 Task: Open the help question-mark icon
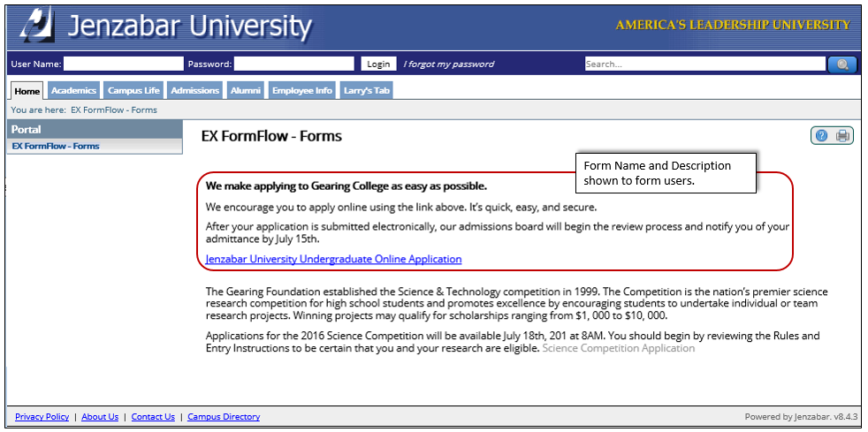click(x=821, y=135)
